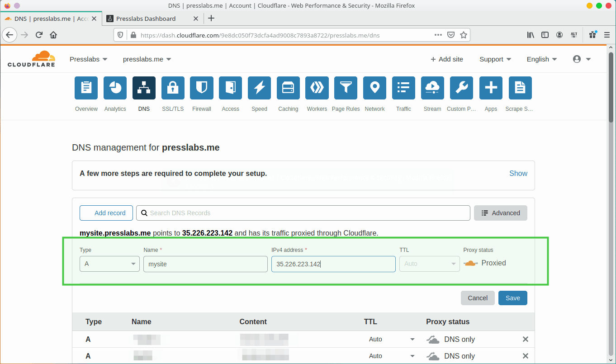Open the Workers section icon
The image size is (616, 364).
pos(317,88)
